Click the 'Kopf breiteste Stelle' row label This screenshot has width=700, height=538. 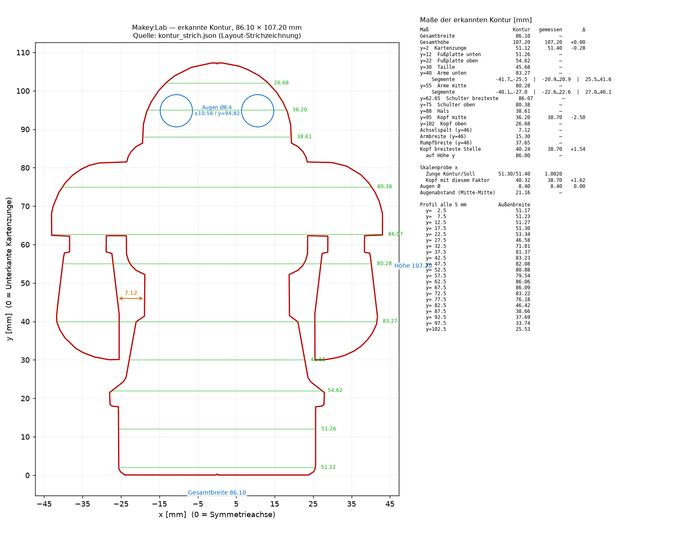point(450,149)
